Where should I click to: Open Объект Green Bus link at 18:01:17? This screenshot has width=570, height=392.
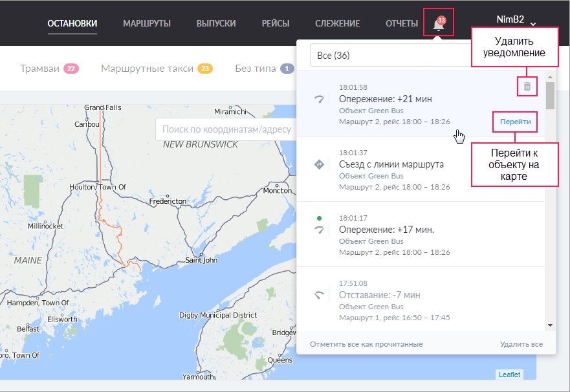click(x=371, y=241)
